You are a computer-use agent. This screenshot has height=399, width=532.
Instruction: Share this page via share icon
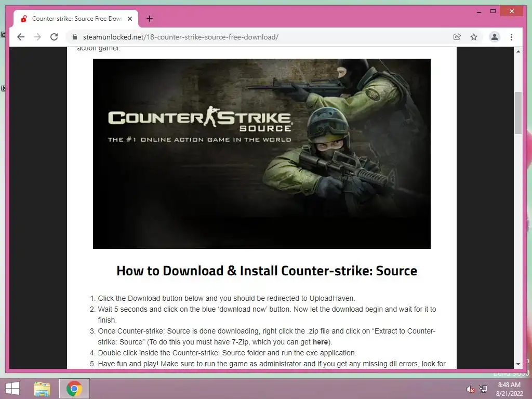pos(457,37)
